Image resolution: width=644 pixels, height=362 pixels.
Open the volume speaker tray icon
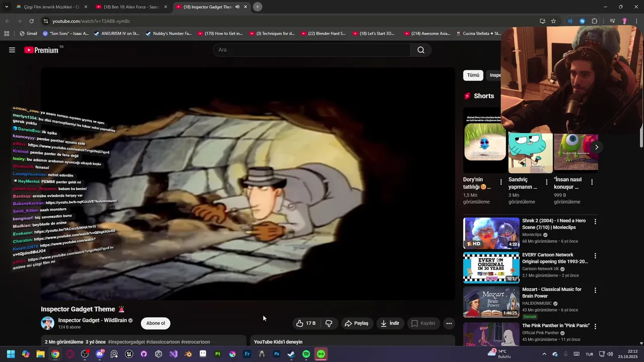pyautogui.click(x=610, y=354)
